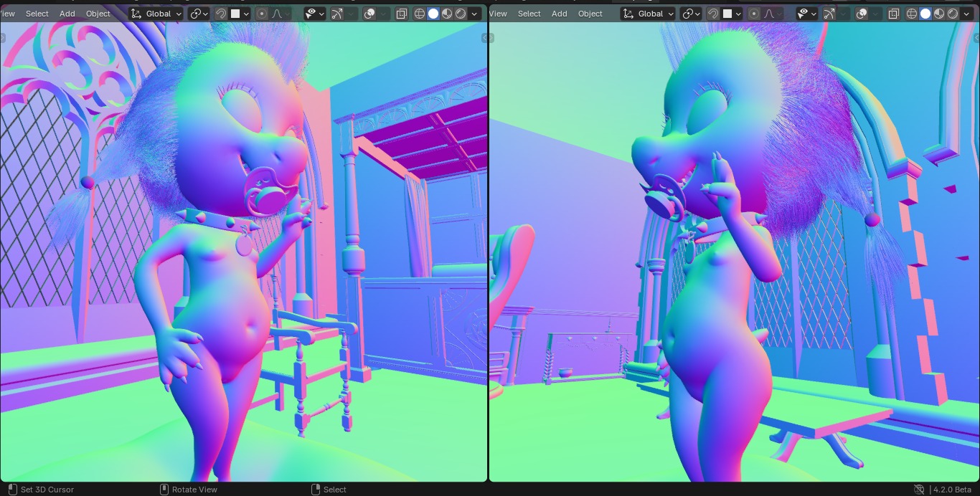Open snapping options dropdown in right viewport

[x=732, y=14]
